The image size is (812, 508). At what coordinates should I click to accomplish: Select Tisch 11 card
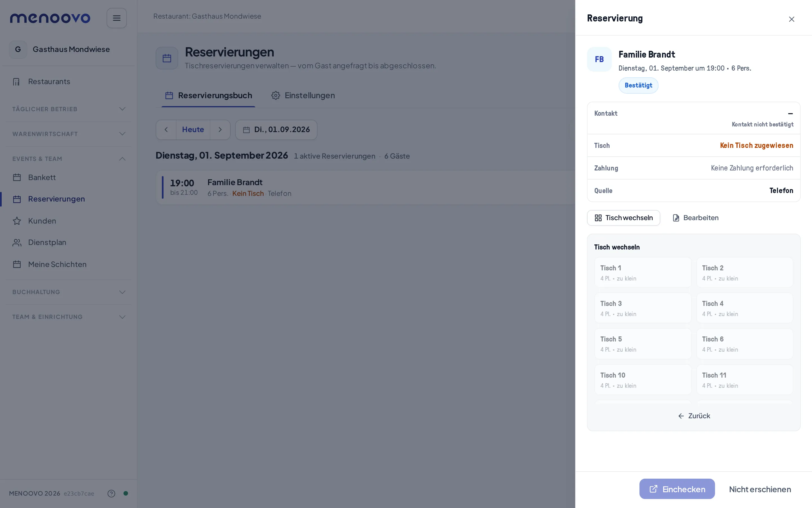pyautogui.click(x=745, y=380)
